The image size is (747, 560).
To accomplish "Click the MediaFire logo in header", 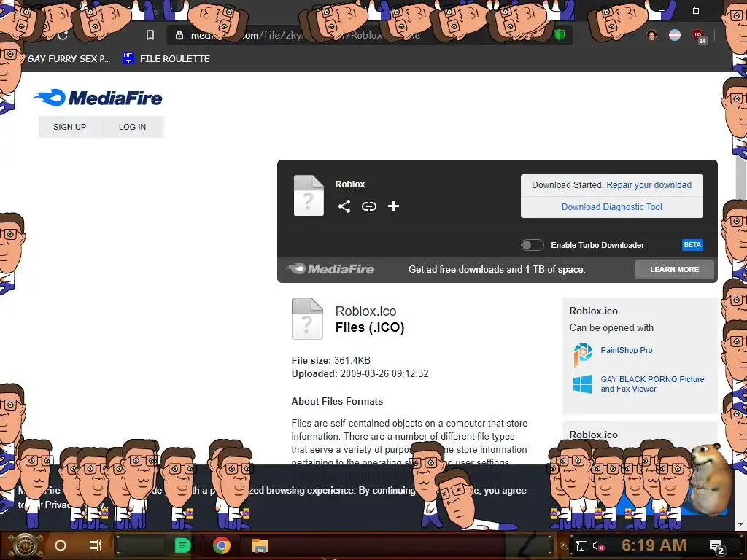I will click(98, 98).
